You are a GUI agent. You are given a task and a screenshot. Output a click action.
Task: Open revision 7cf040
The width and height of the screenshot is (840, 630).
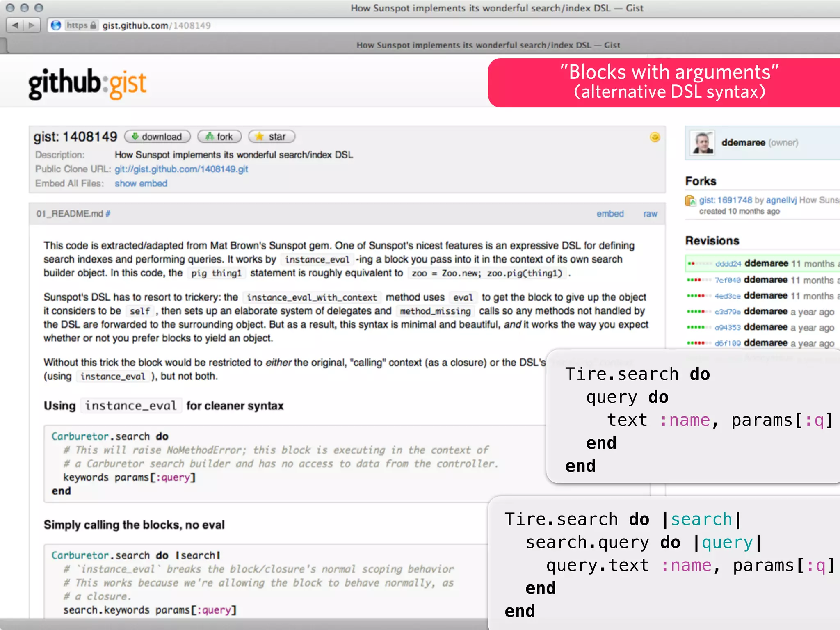tap(728, 280)
